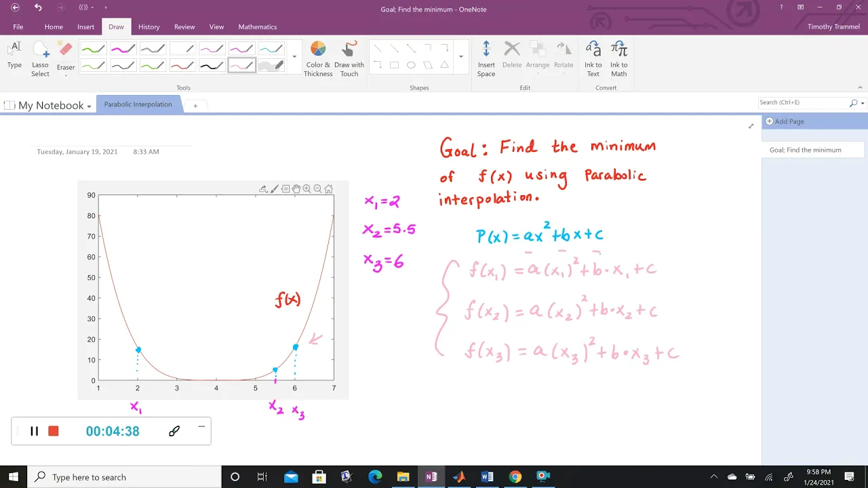The height and width of the screenshot is (488, 868).
Task: Switch to the Insert ribbon tab
Action: [86, 27]
